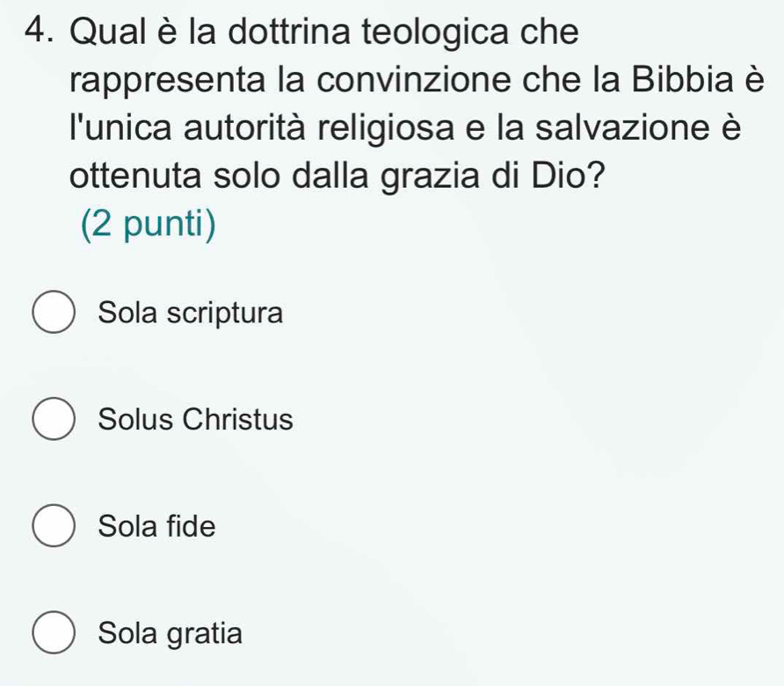Click the 'Sola gratia' answer label
The width and height of the screenshot is (784, 686).
[x=169, y=632]
